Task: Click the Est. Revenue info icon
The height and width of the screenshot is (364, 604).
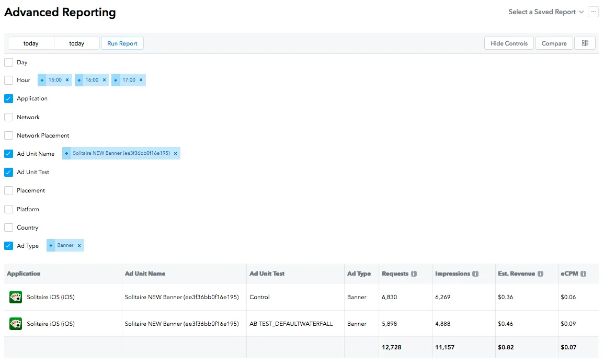Action: click(540, 274)
